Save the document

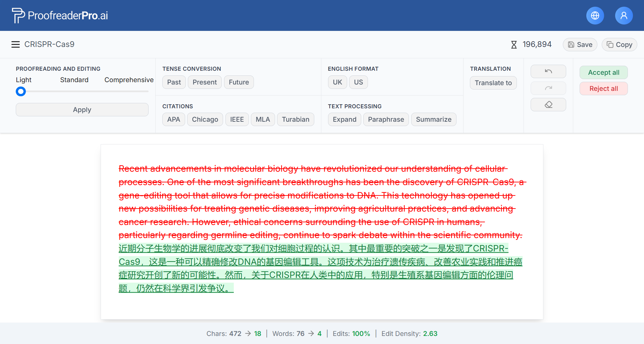point(580,45)
